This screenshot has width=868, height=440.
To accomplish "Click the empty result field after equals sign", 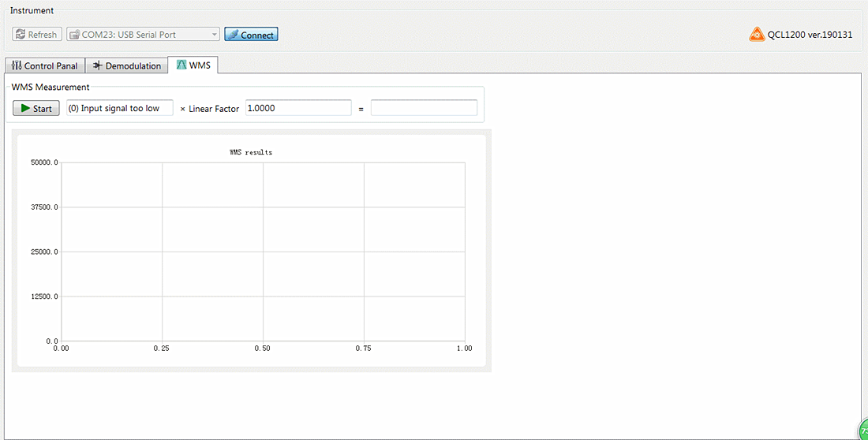I will click(x=424, y=108).
